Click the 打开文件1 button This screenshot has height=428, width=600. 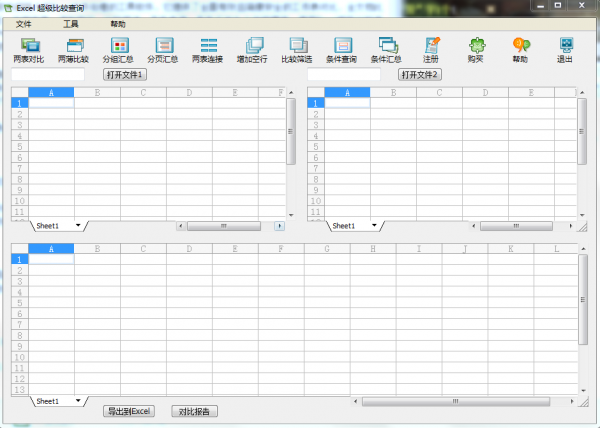click(x=126, y=75)
